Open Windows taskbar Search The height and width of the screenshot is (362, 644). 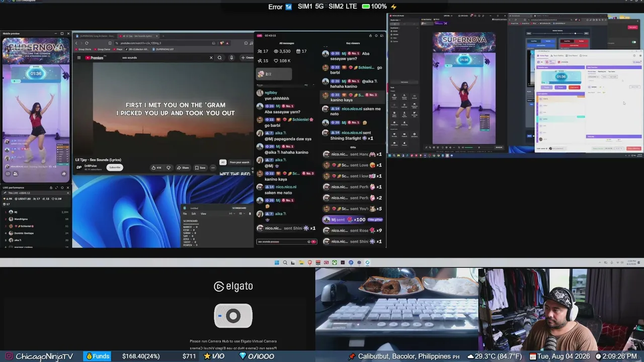pos(285,262)
